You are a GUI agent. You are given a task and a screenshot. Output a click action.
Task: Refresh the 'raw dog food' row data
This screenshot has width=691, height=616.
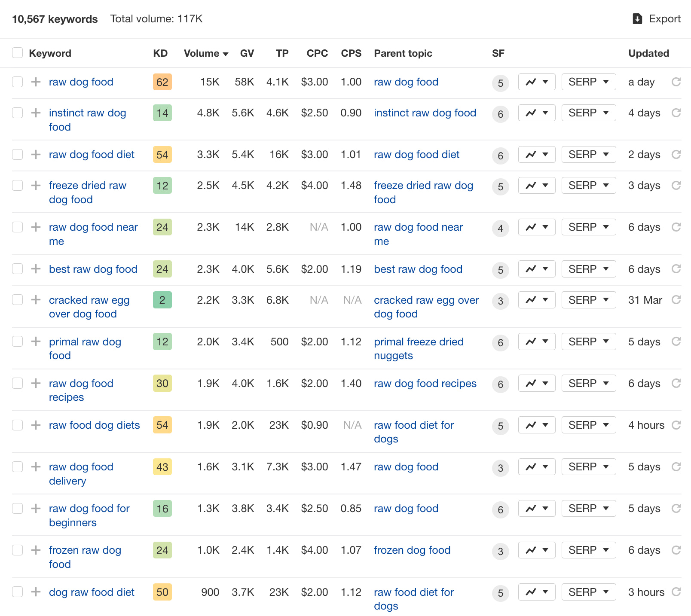pyautogui.click(x=676, y=82)
